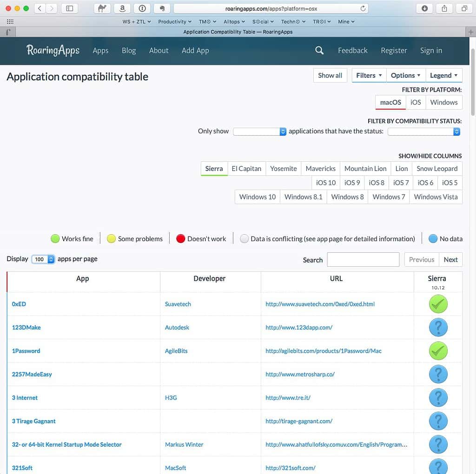Open the Share icon in Safari toolbar
Image resolution: width=476 pixels, height=474 pixels.
tap(444, 8)
